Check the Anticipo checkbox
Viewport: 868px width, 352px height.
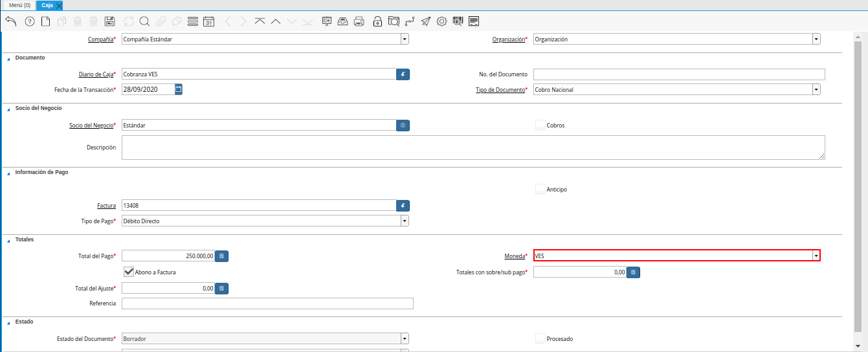coord(540,189)
